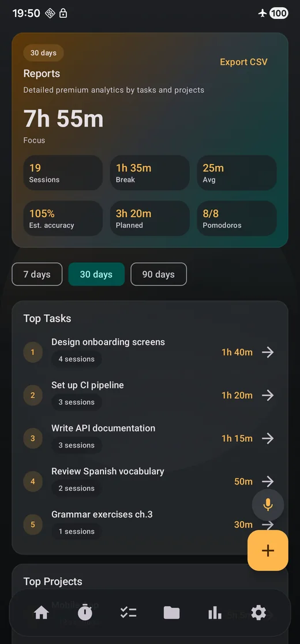Open arrow for Write API documentation

pos(268,438)
